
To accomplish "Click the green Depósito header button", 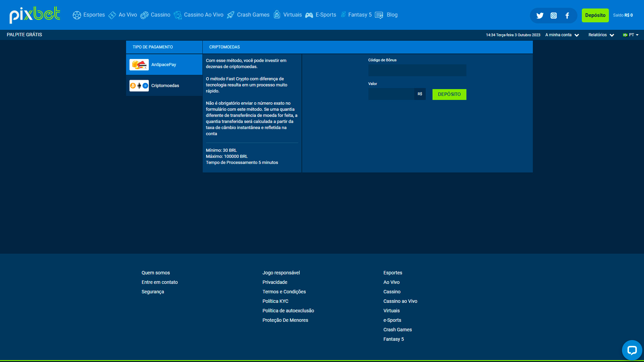I will (595, 15).
